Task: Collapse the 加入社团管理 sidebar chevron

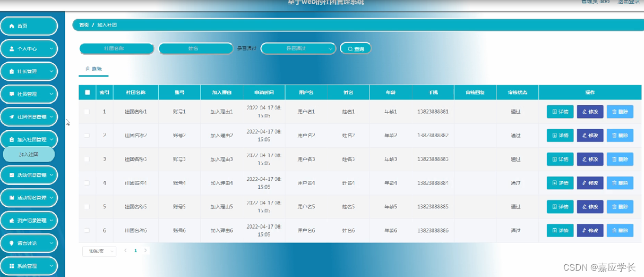Action: tap(51, 139)
